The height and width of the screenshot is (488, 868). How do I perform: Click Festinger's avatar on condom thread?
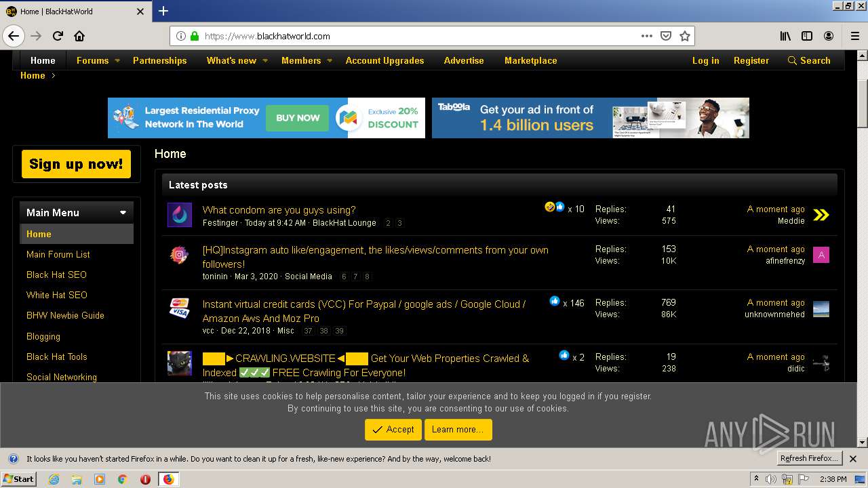(x=180, y=215)
